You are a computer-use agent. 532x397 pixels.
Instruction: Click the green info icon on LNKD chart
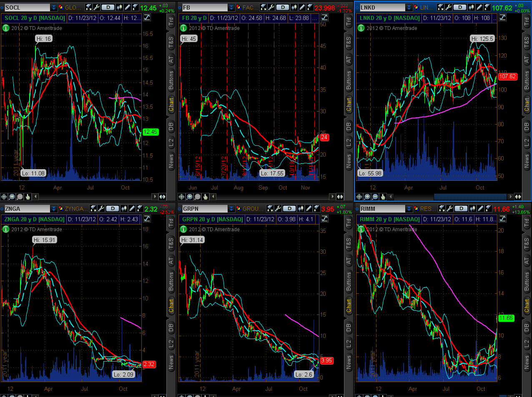(x=361, y=28)
